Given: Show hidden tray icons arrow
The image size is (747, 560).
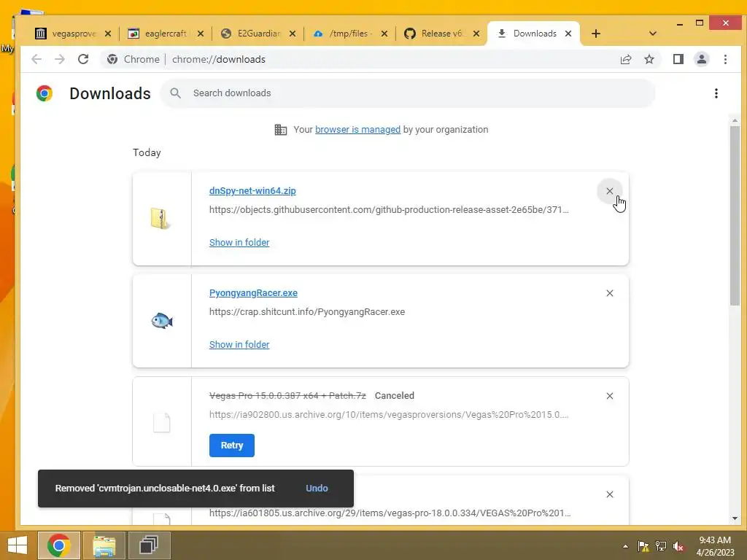Looking at the screenshot, I should coord(625,547).
